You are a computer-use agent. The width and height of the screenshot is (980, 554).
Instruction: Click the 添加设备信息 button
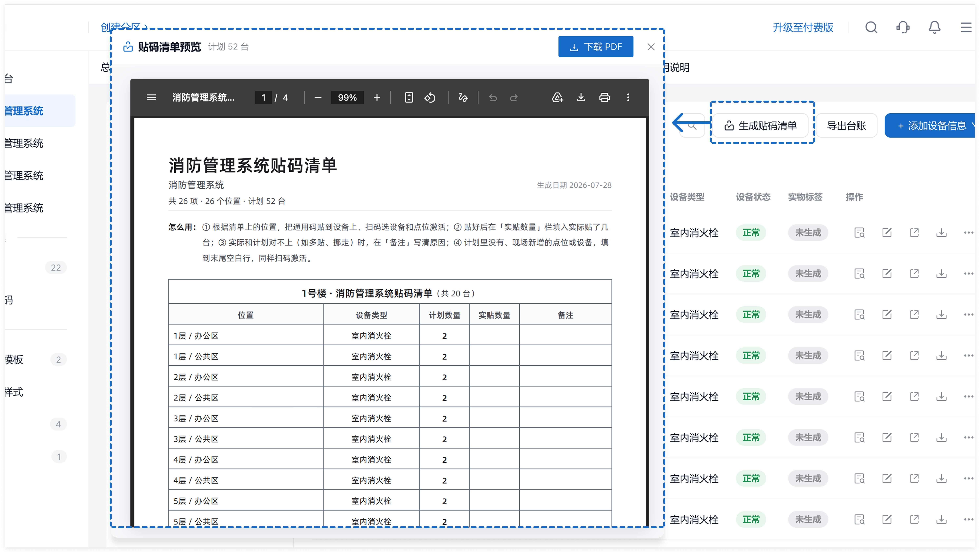point(929,126)
